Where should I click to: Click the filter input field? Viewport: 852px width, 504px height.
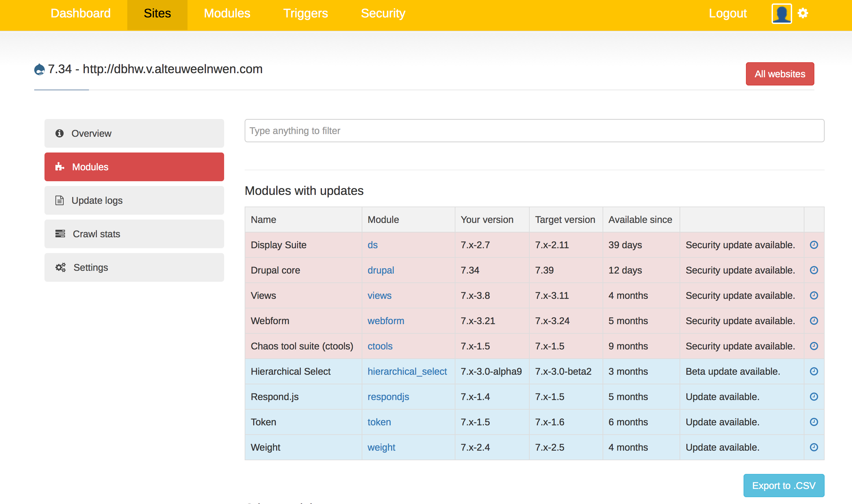(534, 130)
